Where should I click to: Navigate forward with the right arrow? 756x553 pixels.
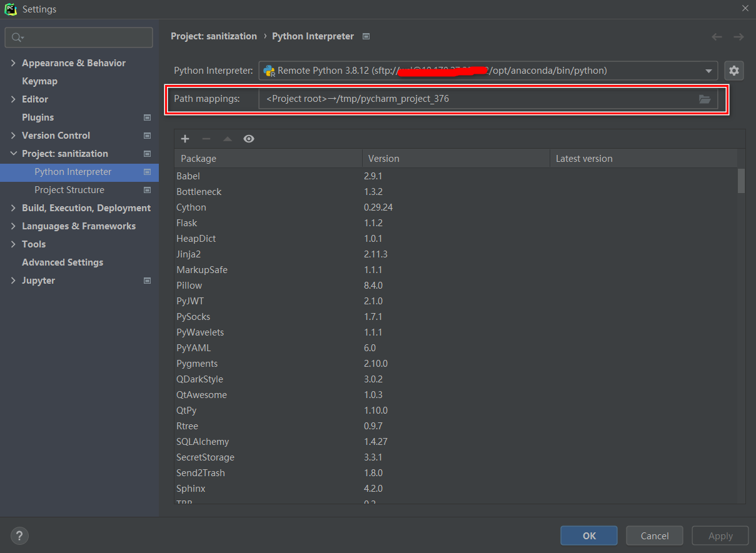738,37
